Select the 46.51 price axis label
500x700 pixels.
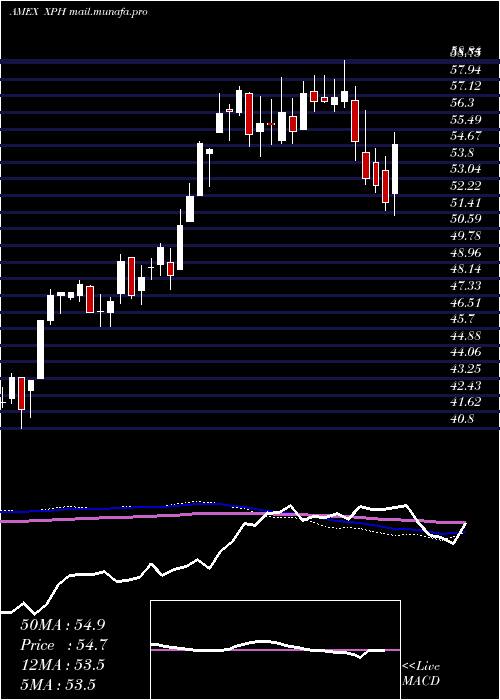(x=466, y=303)
